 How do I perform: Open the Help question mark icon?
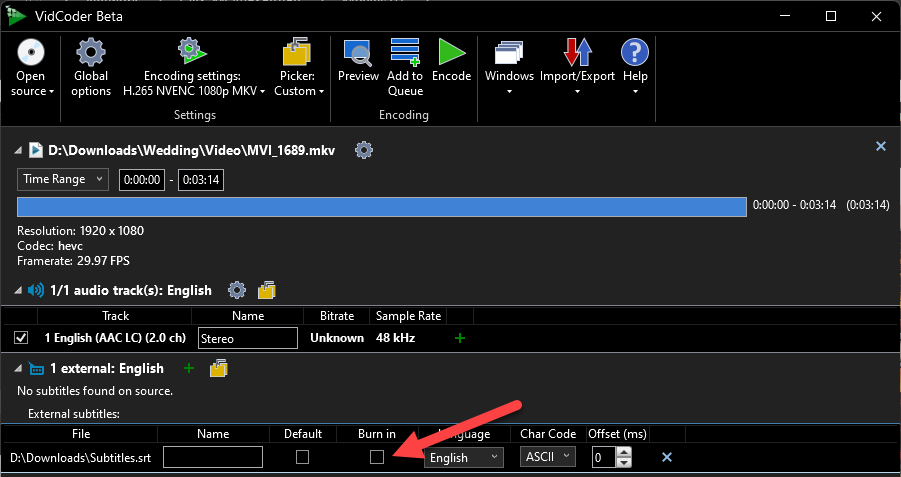pos(635,52)
